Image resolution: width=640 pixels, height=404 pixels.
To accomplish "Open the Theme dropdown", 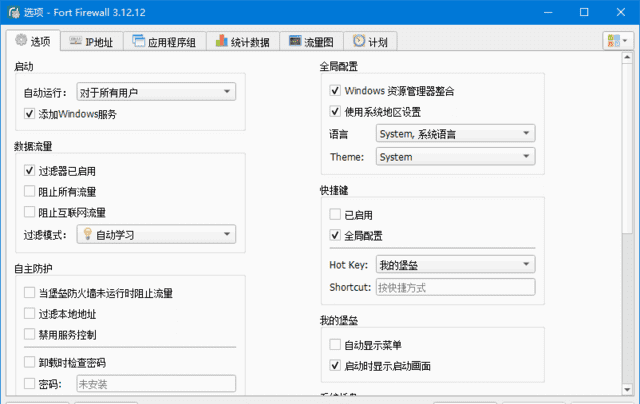I will [x=456, y=157].
